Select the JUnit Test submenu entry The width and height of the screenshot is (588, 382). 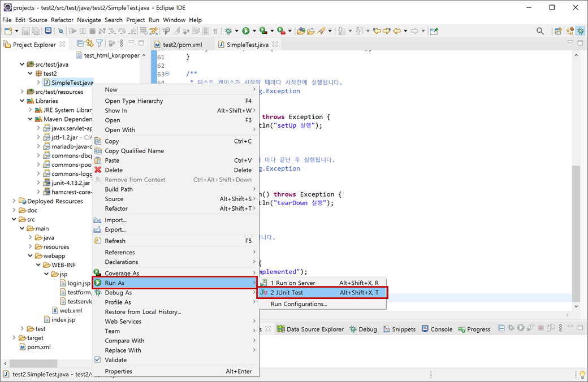tap(322, 292)
